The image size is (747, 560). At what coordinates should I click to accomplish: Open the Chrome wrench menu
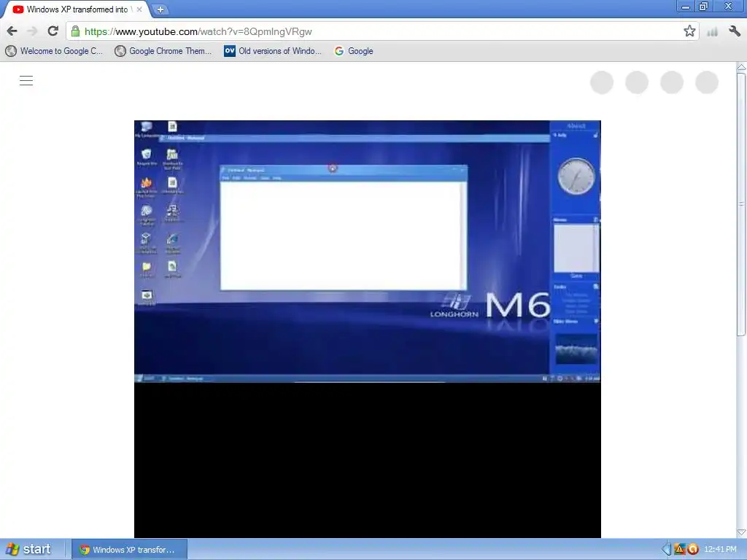click(735, 31)
